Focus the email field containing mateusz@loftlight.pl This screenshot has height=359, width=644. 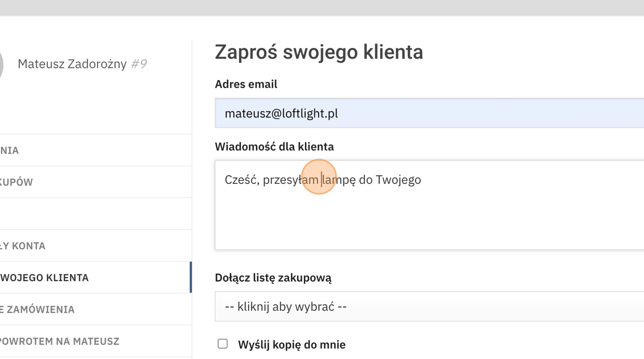(429, 113)
